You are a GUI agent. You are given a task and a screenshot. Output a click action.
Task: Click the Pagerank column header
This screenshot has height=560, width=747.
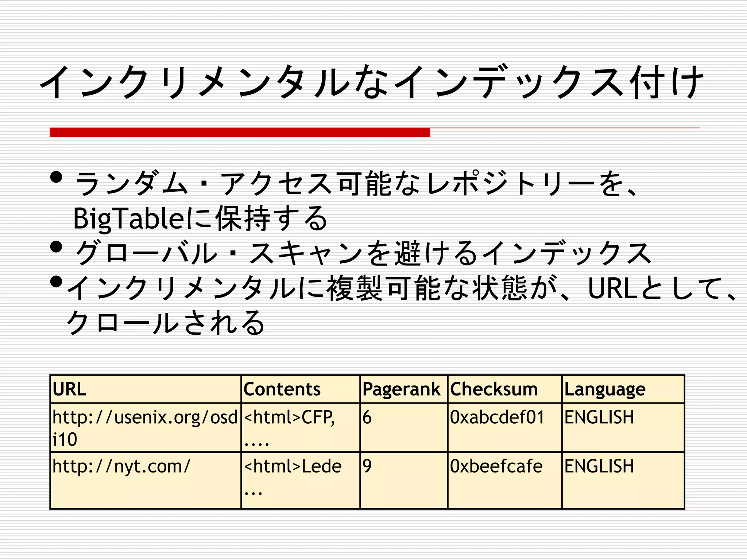(x=404, y=389)
